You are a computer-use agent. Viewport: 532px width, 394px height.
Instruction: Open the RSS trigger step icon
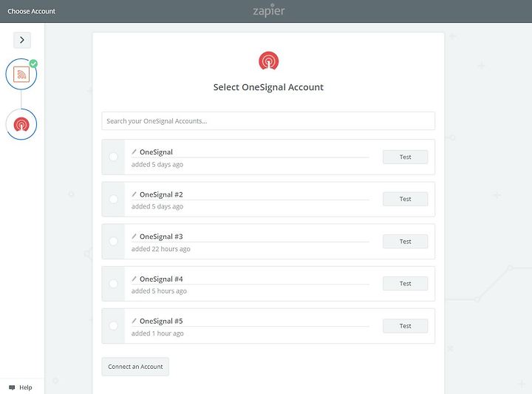tap(21, 74)
